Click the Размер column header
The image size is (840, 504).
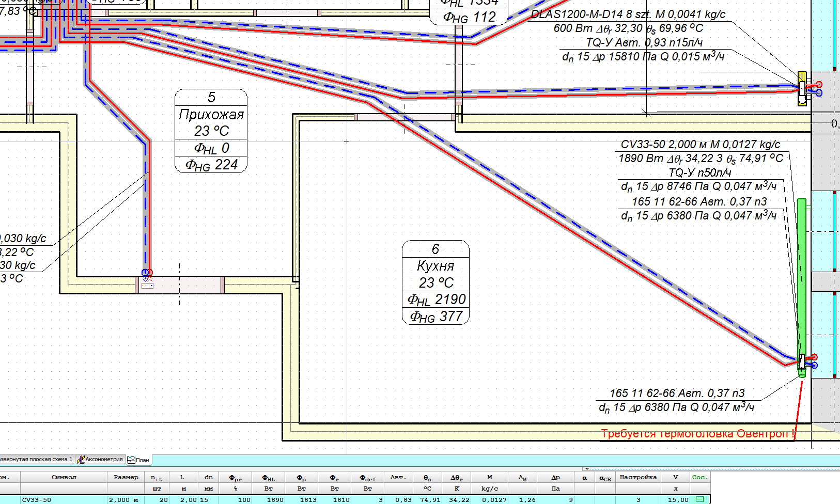(126, 477)
